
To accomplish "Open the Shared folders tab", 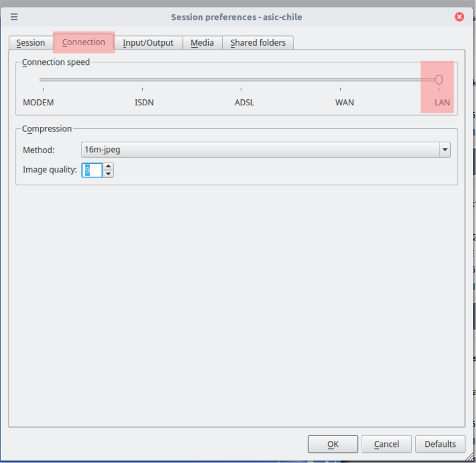I will [x=258, y=42].
